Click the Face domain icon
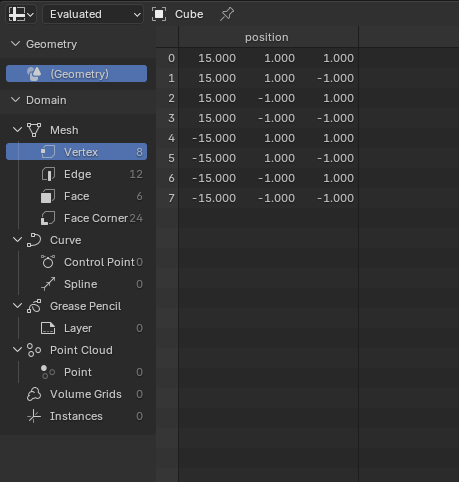The width and height of the screenshot is (459, 482). (x=48, y=196)
